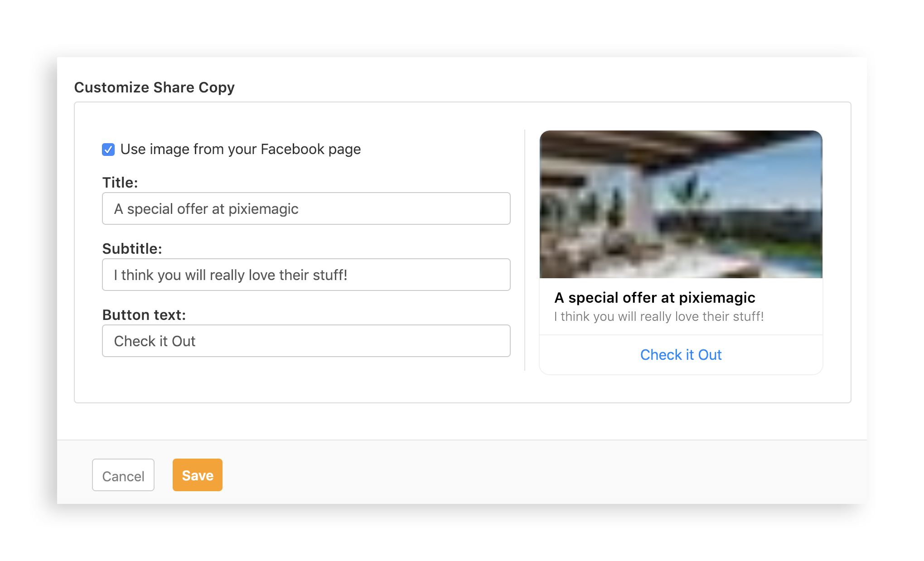The height and width of the screenshot is (561, 924).
Task: Click the 'Title:' field label
Action: pos(120,182)
